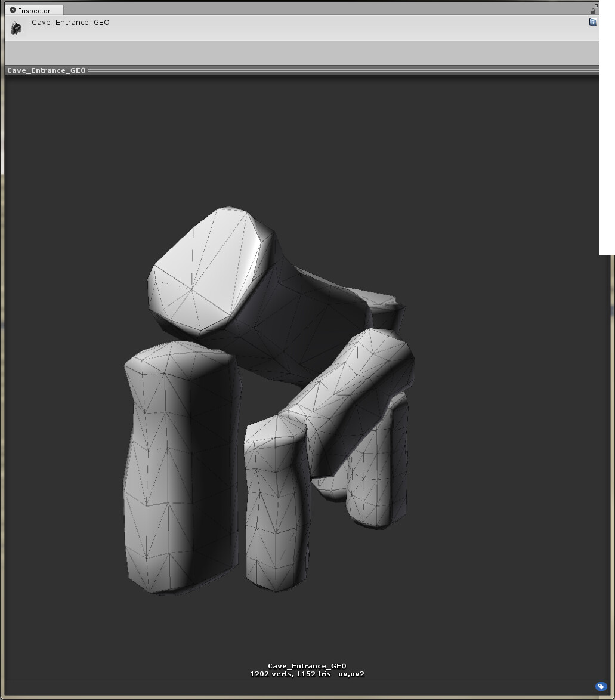Click the vertex count text under the preview
Image resolution: width=615 pixels, height=700 pixels.
307,673
